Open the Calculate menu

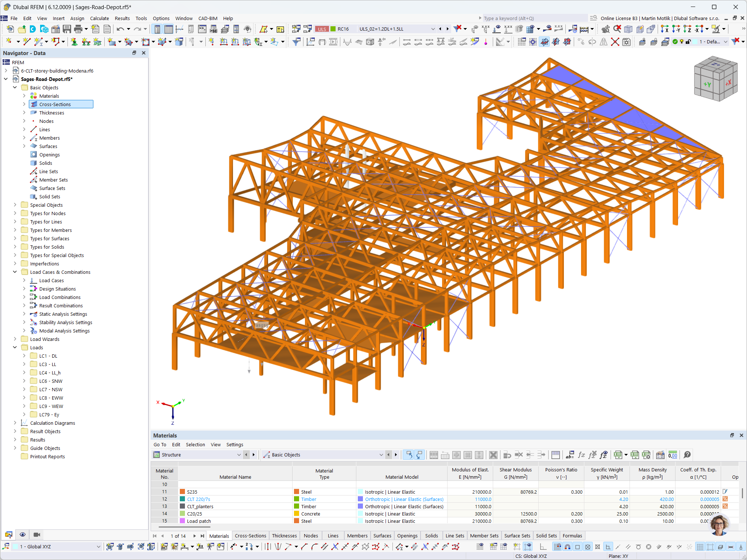(99, 18)
